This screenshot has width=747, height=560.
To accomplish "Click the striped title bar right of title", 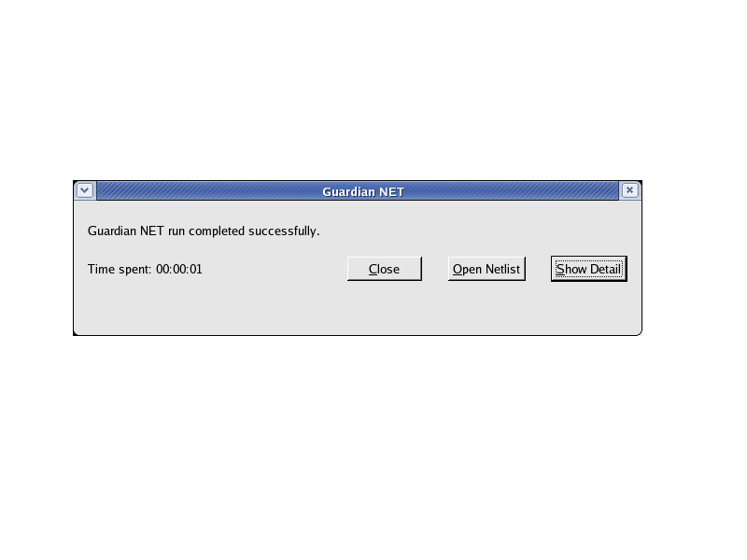I will pos(512,191).
